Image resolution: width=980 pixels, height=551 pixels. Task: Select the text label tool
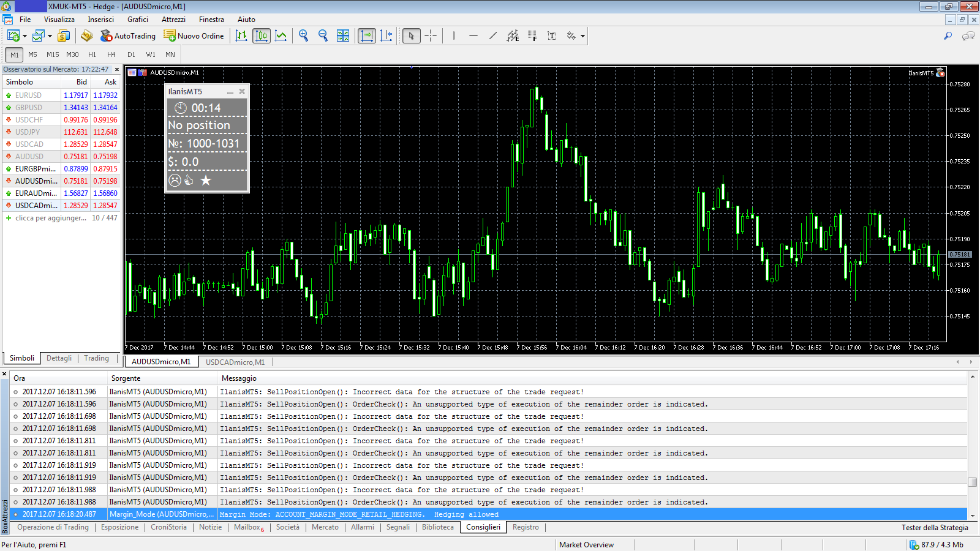point(552,36)
